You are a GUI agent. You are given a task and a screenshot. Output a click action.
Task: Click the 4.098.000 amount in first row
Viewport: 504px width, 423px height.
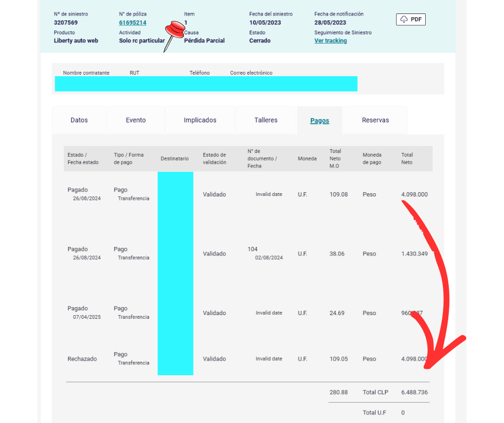tap(414, 194)
